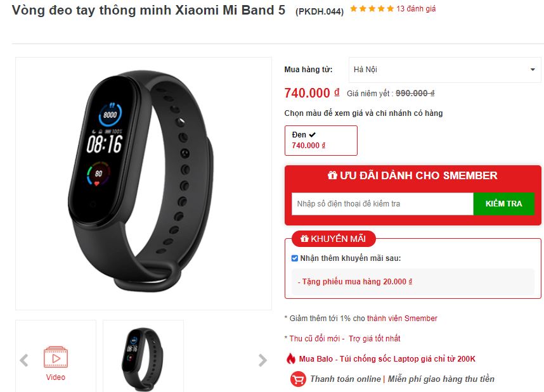
Task: Open Mua Balo túi chống sốc Laptop link
Action: 387,358
